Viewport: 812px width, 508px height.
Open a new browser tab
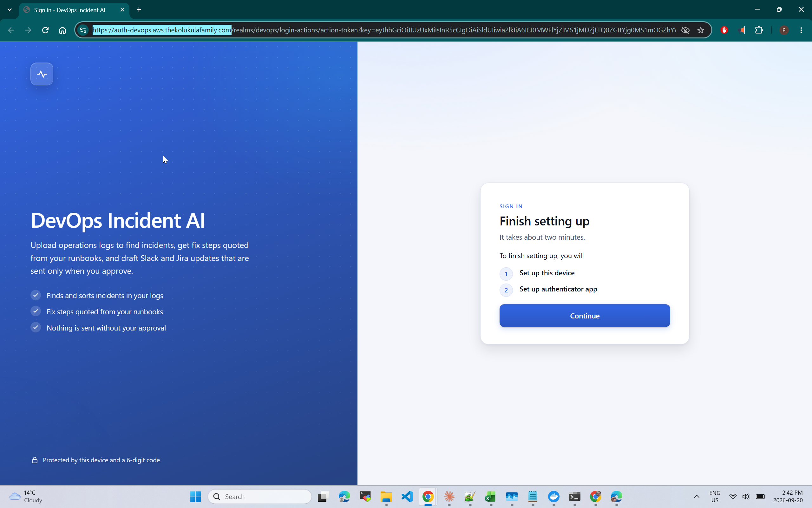(139, 10)
